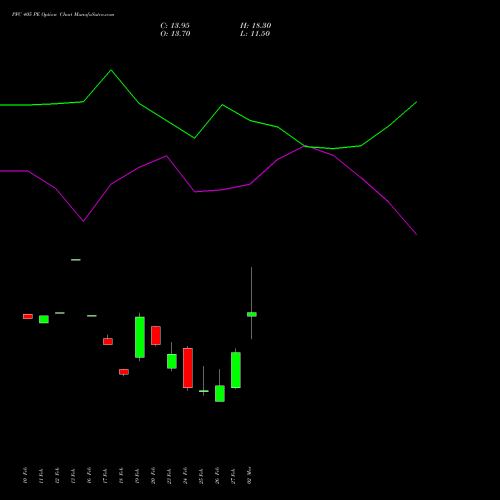Click the red candle for 20 Feb

(156, 335)
